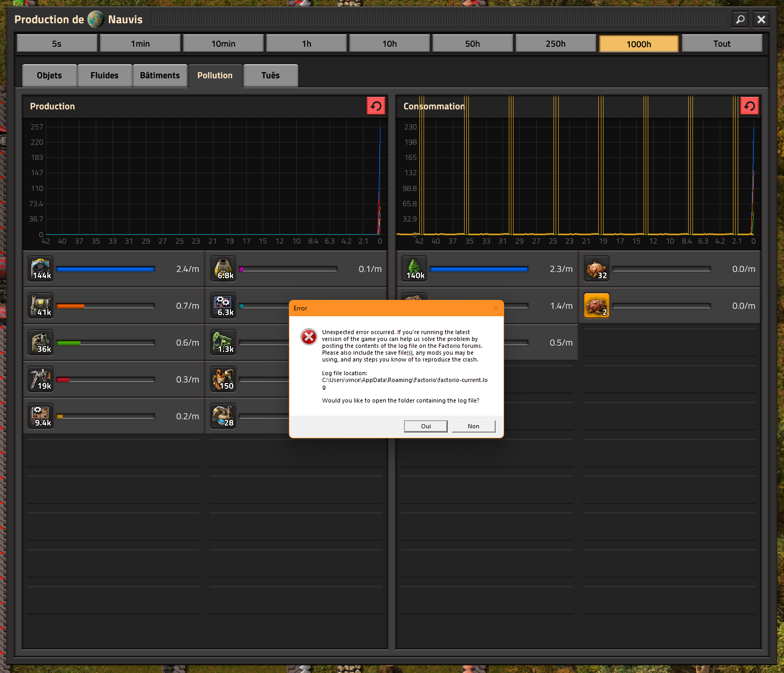Click the Consommation panel heading
The image size is (784, 673).
point(434,106)
